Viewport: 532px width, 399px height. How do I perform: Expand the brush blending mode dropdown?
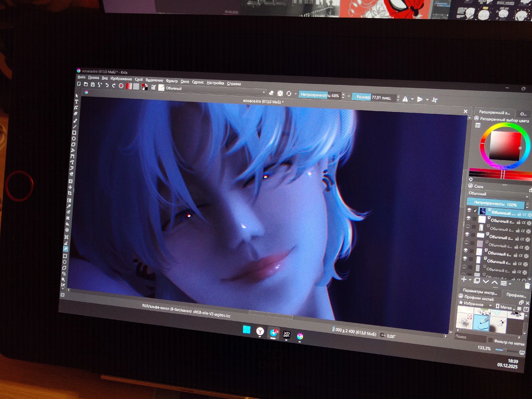(264, 92)
